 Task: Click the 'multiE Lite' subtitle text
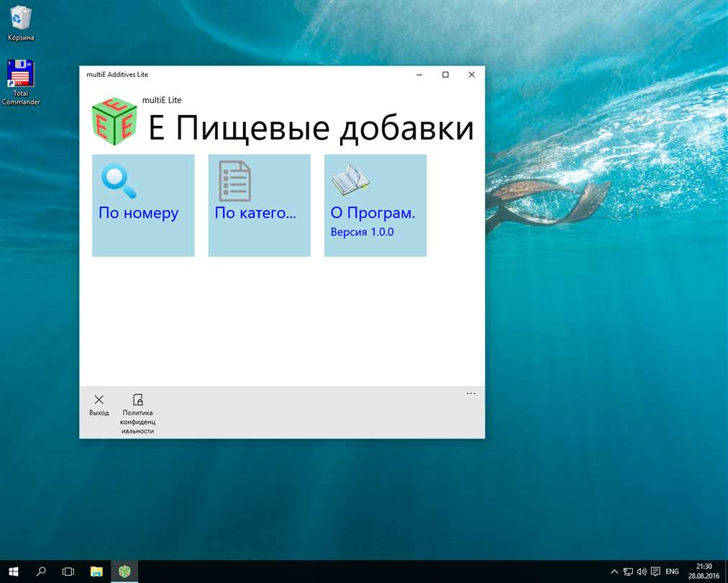tap(162, 100)
